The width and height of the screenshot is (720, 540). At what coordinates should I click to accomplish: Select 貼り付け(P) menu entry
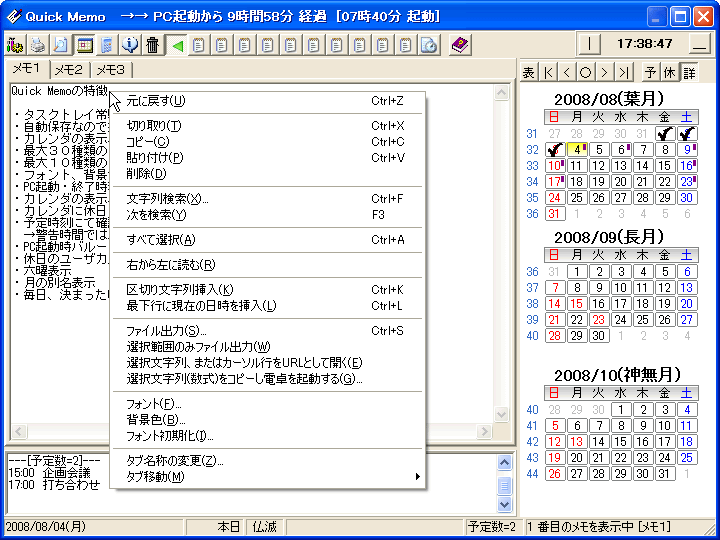[x=269, y=158]
